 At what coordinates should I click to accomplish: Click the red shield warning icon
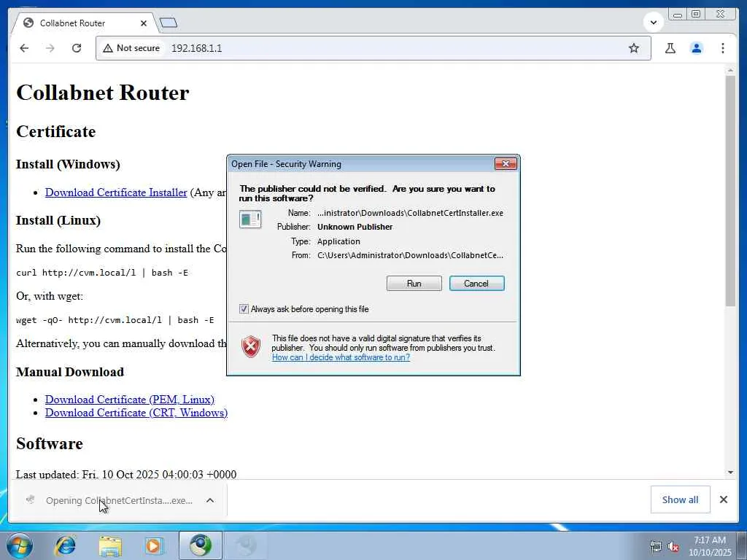[251, 346]
